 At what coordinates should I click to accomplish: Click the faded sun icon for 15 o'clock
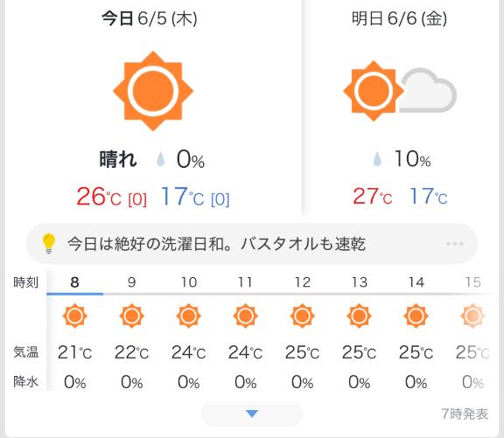472,316
